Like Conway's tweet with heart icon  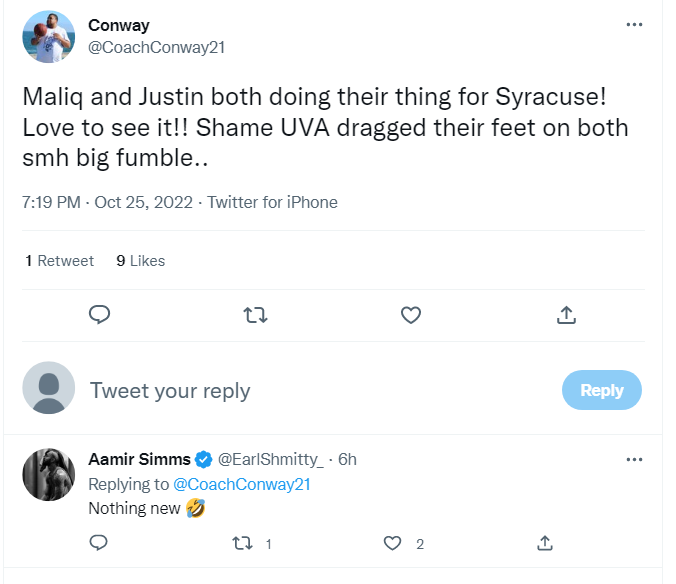[x=410, y=315]
